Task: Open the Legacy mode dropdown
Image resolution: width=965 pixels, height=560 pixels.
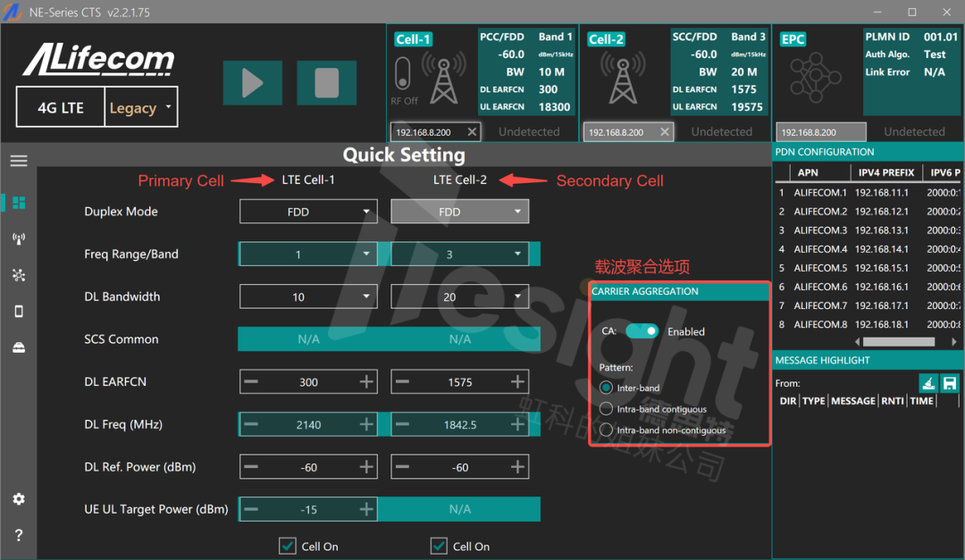Action: click(141, 107)
